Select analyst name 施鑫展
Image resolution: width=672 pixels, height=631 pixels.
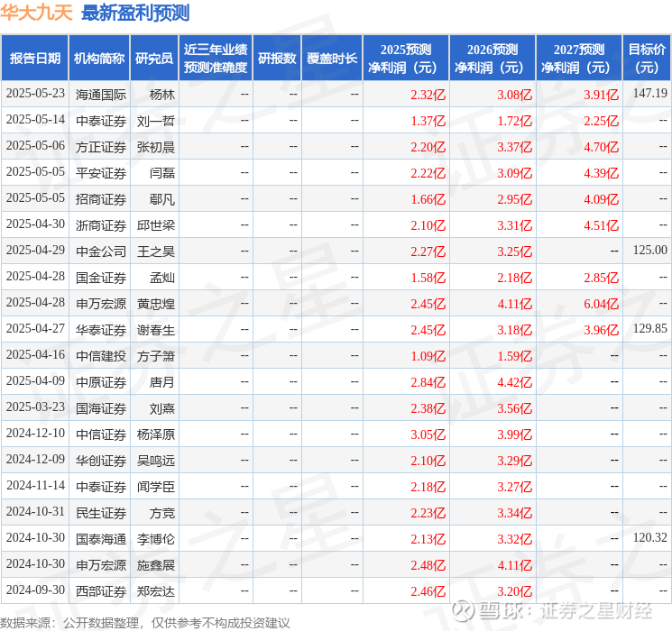coord(155,565)
